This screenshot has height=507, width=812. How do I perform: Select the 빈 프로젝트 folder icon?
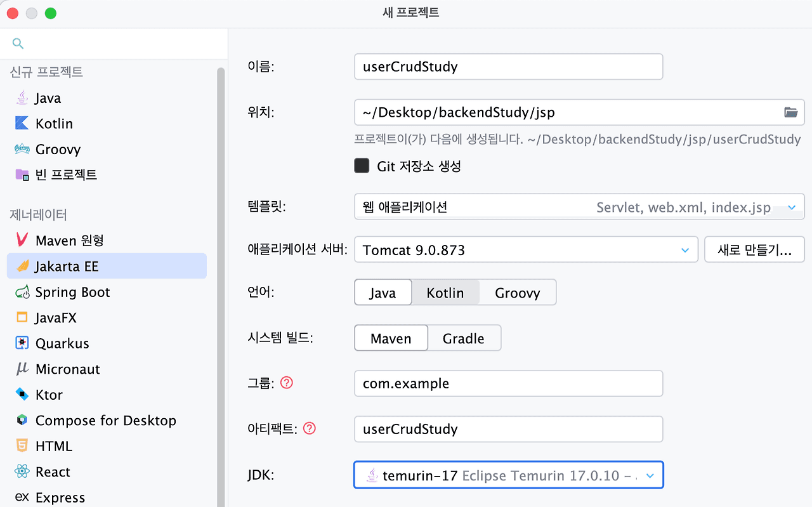(x=22, y=174)
